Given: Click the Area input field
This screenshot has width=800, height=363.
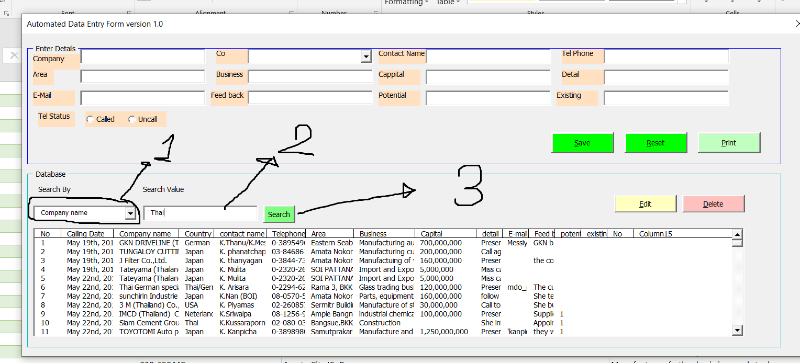Looking at the screenshot, I should pos(142,77).
